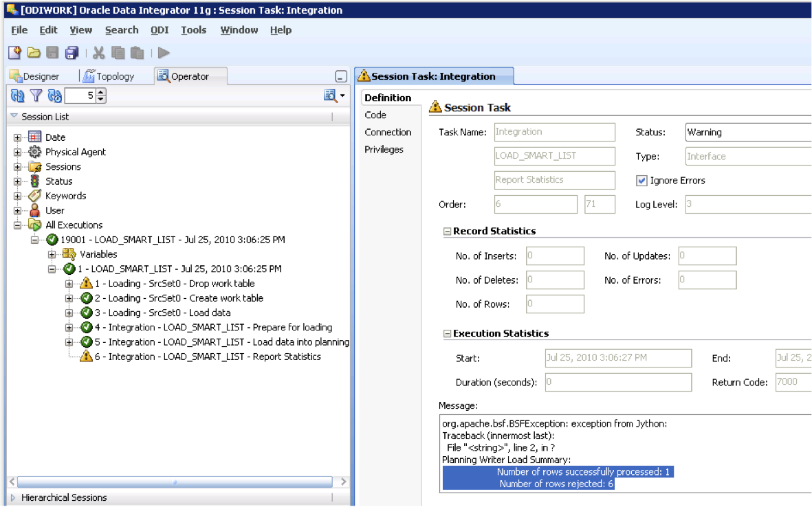The height and width of the screenshot is (507, 812).
Task: Increase the refresh interval spinner value
Action: point(101,93)
